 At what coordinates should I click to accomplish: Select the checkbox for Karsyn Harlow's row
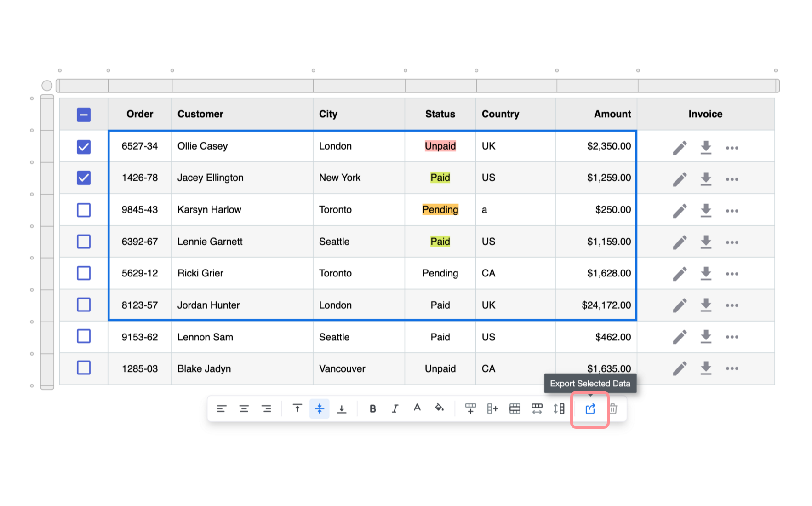click(x=83, y=210)
